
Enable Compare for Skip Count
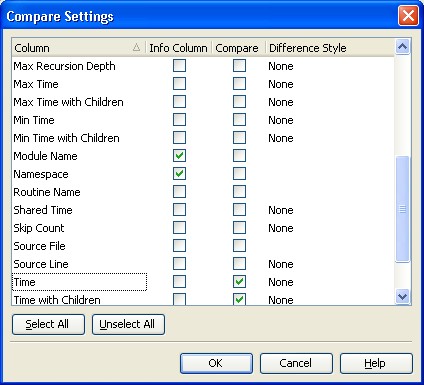(239, 228)
